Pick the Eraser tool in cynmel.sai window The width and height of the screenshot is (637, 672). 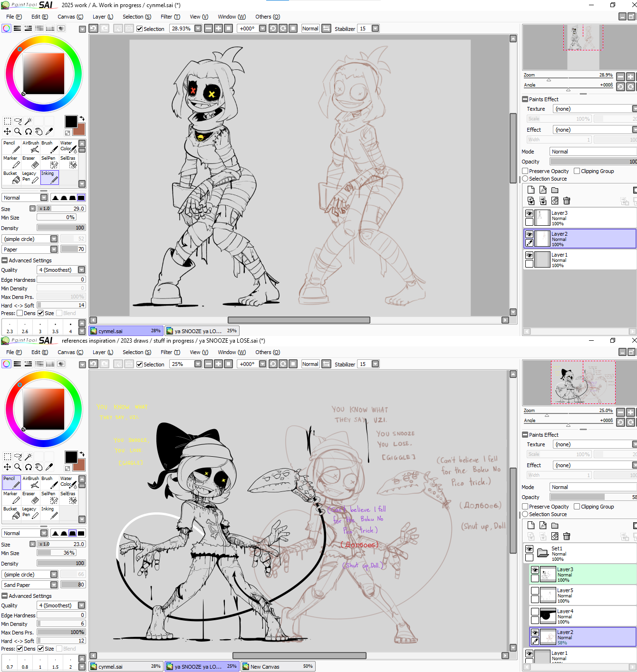pos(31,162)
